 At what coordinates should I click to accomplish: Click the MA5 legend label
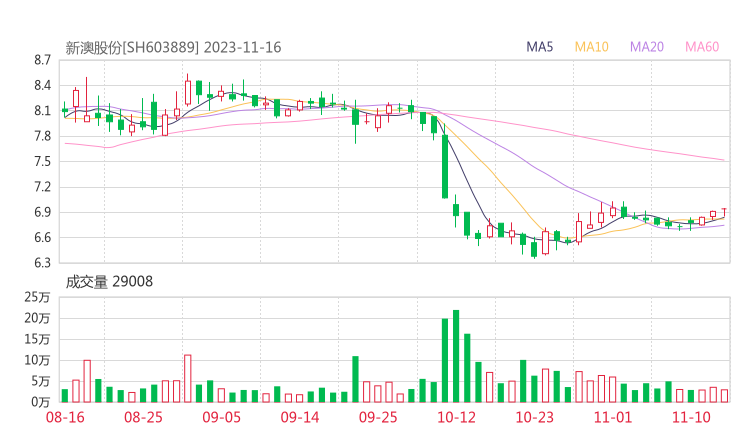point(539,47)
